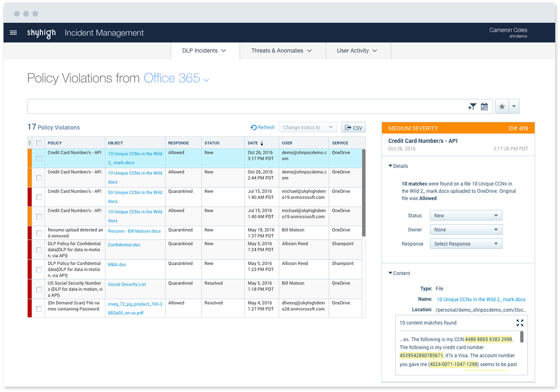The width and height of the screenshot is (560, 392).
Task: Open 10 Unique CCNs in the Wild 2_ mark.docx in table
Action: pos(135,158)
